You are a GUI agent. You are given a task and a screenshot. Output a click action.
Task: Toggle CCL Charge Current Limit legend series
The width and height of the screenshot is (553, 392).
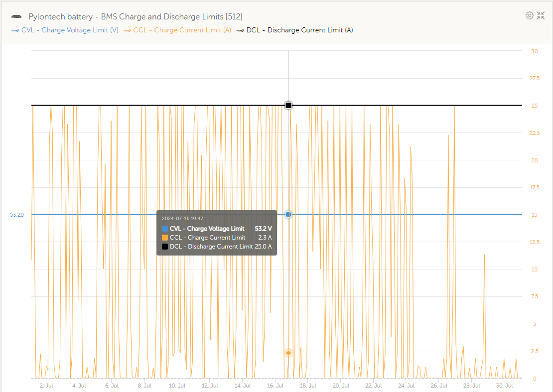coord(177,30)
